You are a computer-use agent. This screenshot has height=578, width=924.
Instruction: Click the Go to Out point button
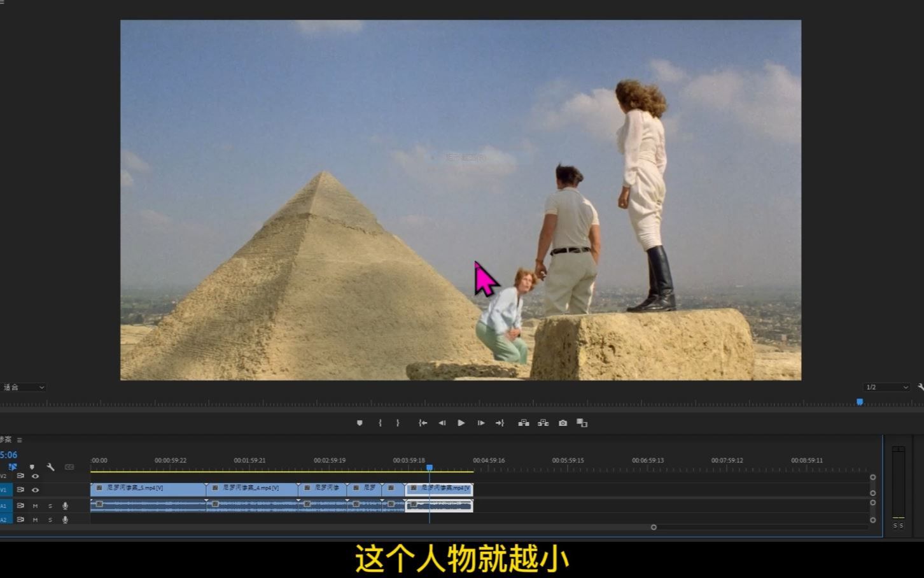500,423
